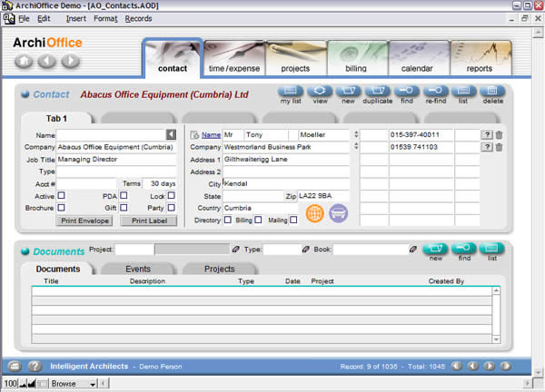
Task: Open the projects tab
Action: [295, 58]
